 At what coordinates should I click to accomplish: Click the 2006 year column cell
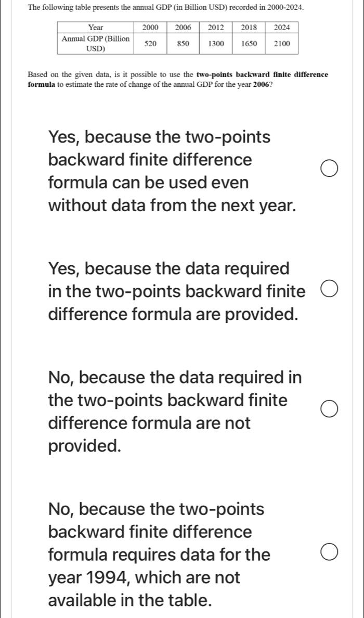pyautogui.click(x=183, y=28)
